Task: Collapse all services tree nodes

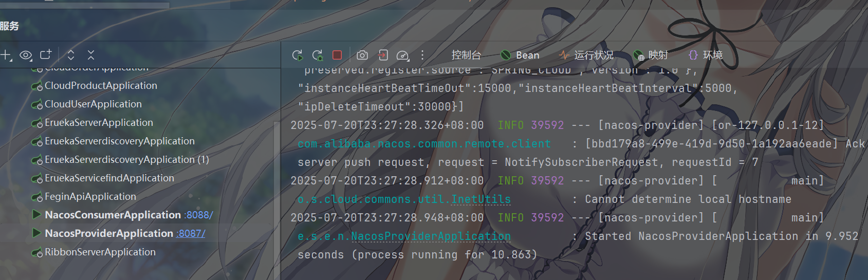Action: click(x=91, y=55)
